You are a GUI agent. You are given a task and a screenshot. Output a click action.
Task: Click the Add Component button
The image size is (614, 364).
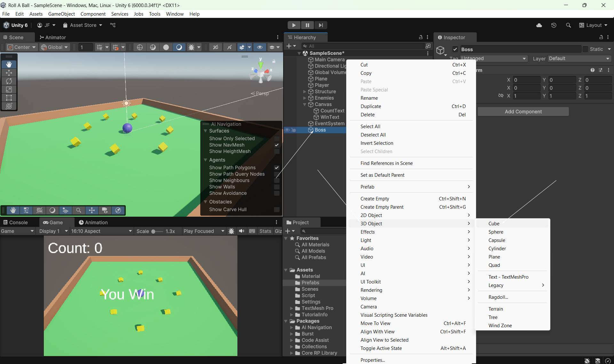point(523,112)
